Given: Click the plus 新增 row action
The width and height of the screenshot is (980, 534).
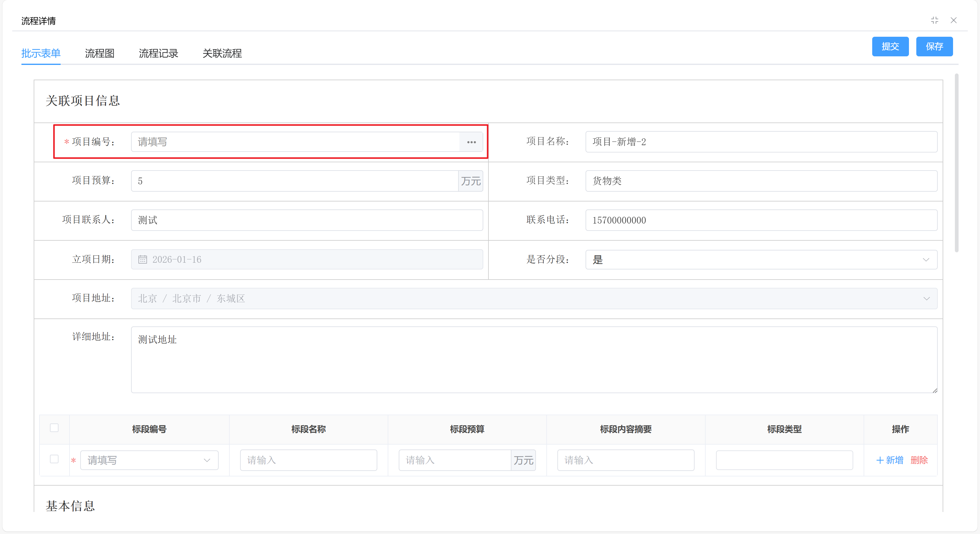Looking at the screenshot, I should [x=890, y=460].
